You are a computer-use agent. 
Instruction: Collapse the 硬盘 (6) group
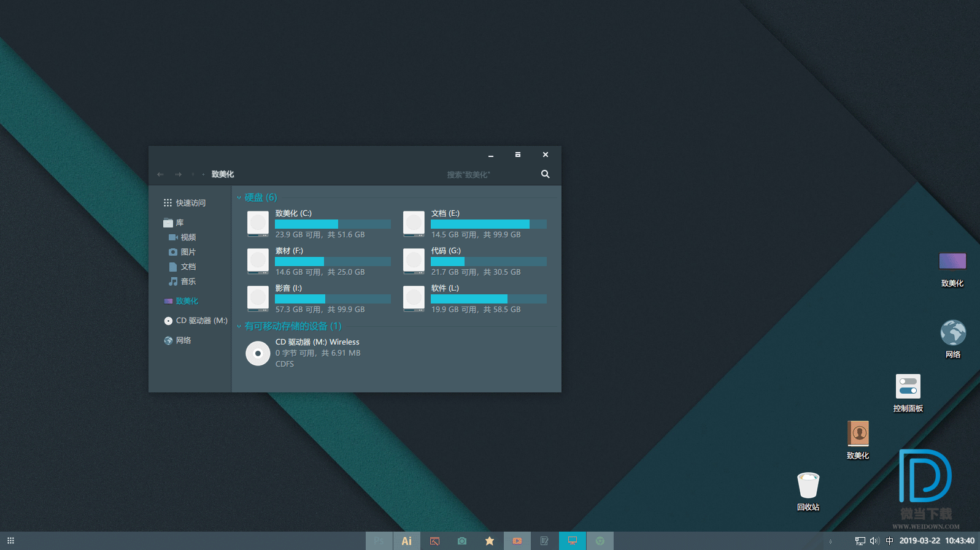[239, 197]
